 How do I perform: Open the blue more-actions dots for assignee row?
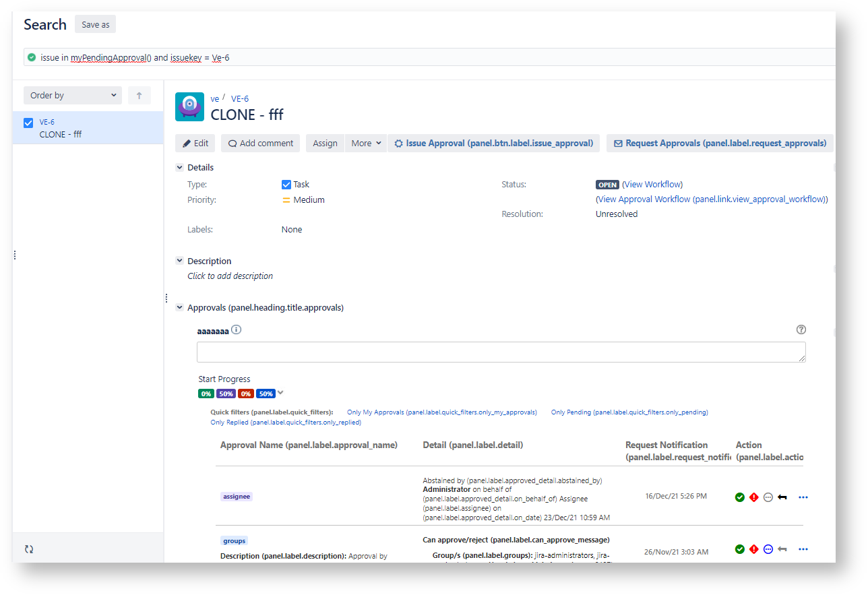[803, 497]
